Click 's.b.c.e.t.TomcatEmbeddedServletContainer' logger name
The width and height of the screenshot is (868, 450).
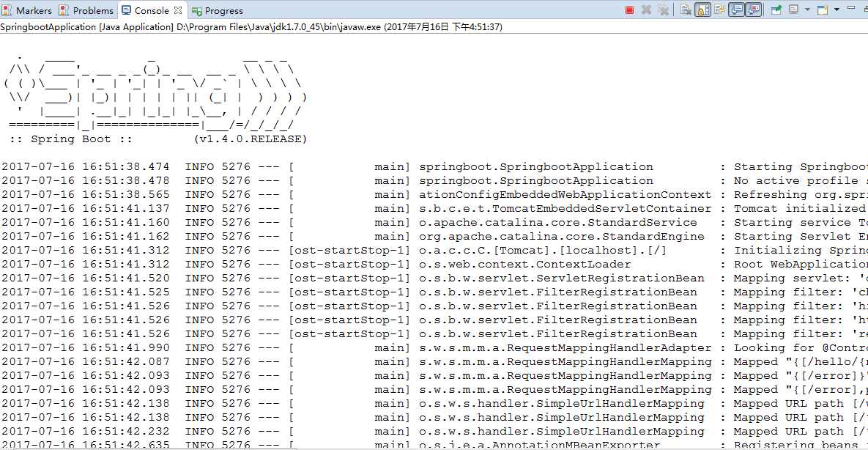[565, 208]
